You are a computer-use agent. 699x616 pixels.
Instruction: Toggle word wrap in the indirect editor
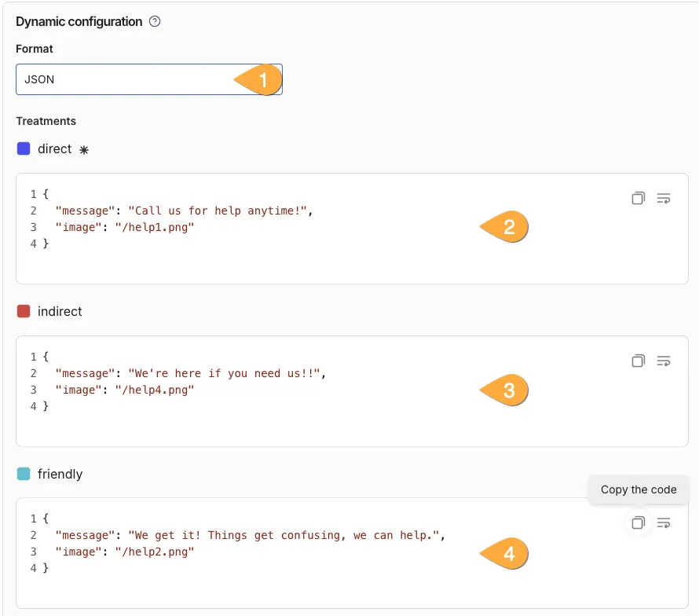pos(664,361)
